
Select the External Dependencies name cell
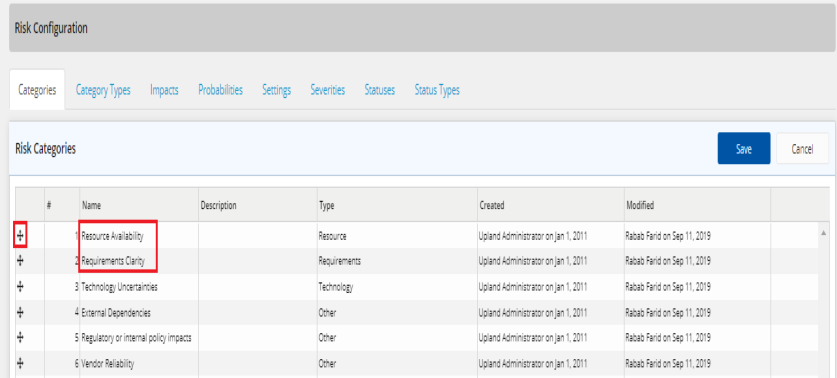pyautogui.click(x=139, y=313)
